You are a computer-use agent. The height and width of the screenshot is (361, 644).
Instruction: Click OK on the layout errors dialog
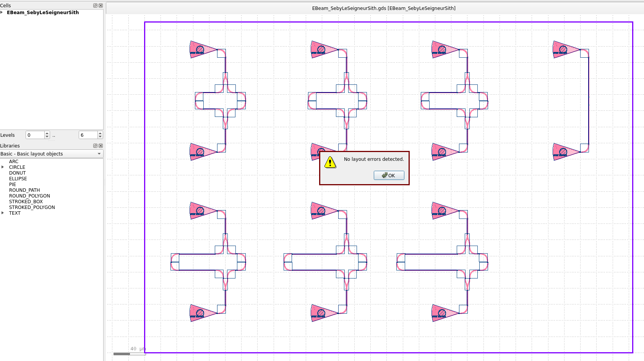click(389, 175)
